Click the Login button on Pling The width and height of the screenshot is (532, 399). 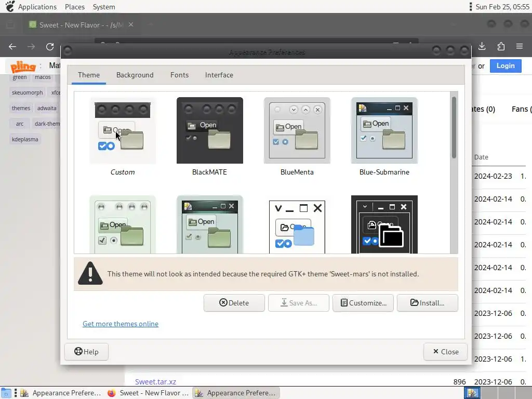(506, 66)
